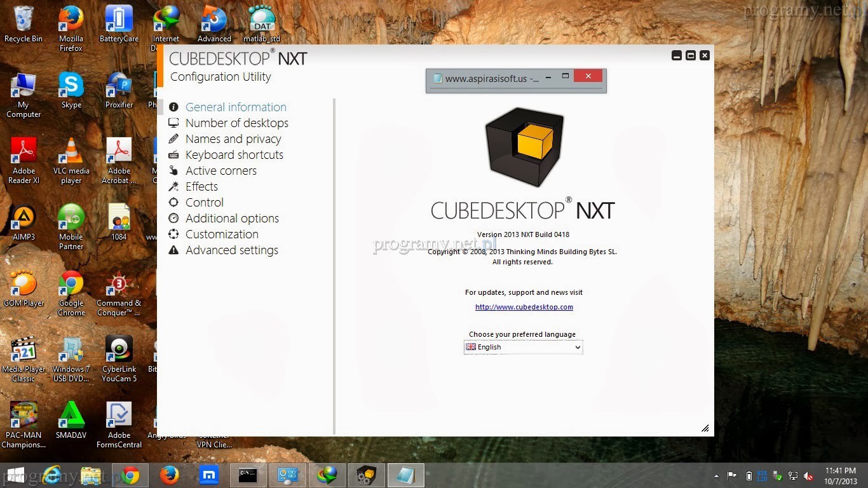The height and width of the screenshot is (488, 868).
Task: Click the keyboard icon beside Keyboard shortcuts
Action: [x=173, y=155]
